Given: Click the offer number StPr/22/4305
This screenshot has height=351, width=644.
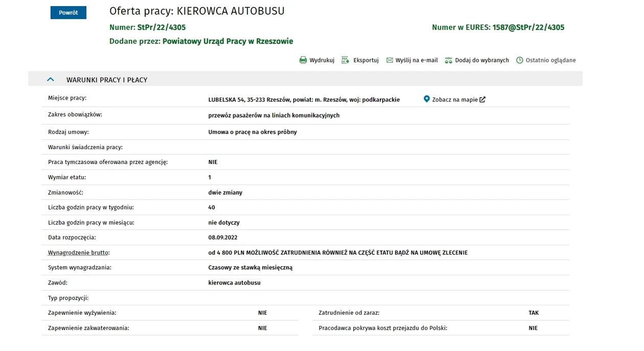Looking at the screenshot, I should 162,28.
